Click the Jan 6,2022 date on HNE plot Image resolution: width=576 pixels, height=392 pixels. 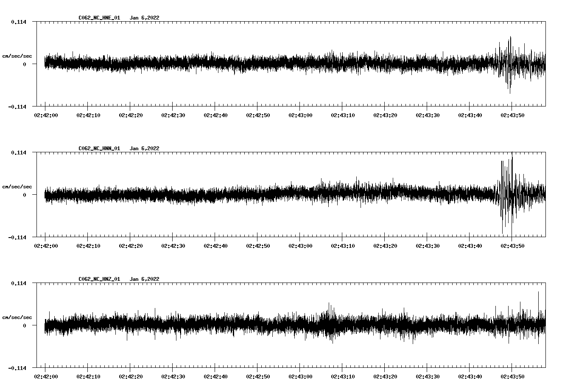[145, 18]
